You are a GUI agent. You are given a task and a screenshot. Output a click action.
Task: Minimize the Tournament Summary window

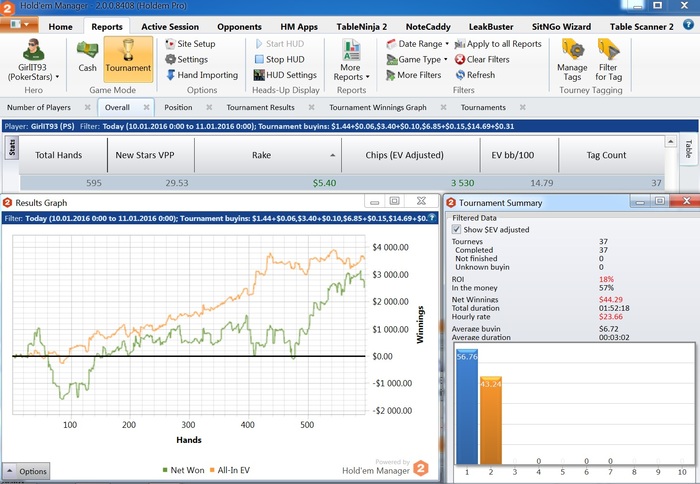[640, 202]
